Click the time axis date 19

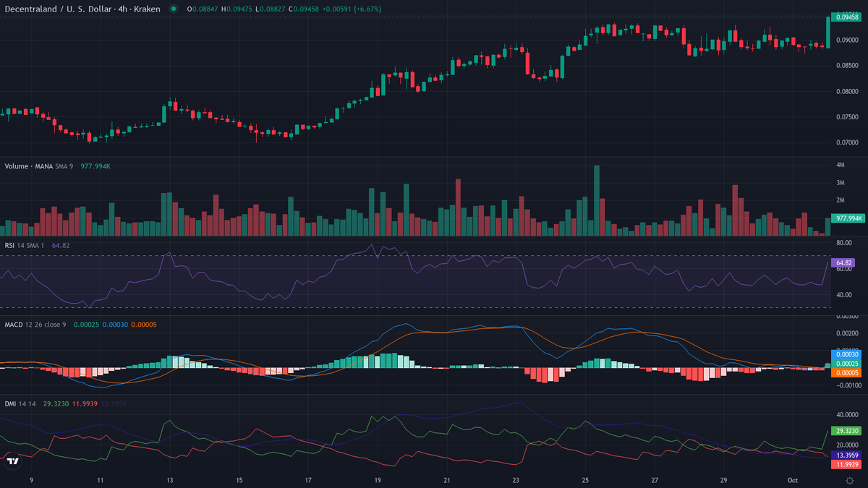pos(378,480)
